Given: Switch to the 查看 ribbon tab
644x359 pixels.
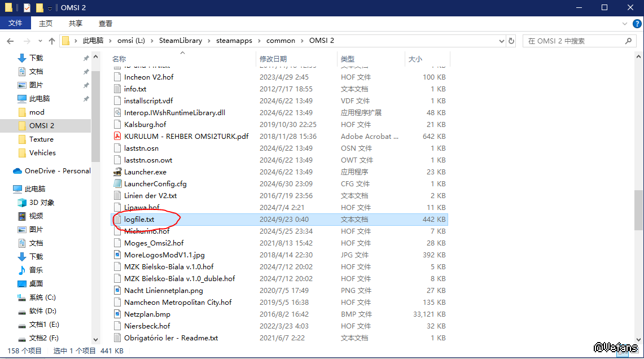Looking at the screenshot, I should pyautogui.click(x=106, y=23).
